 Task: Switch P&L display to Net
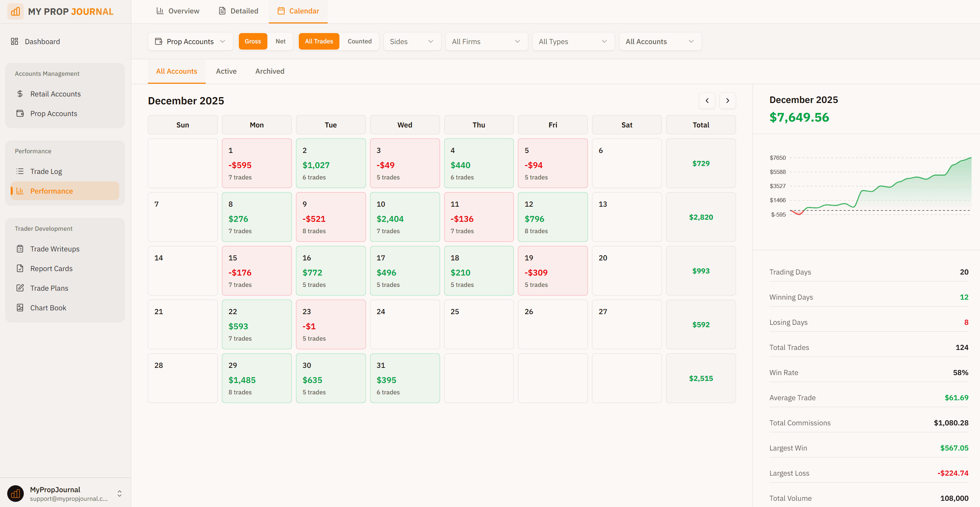pyautogui.click(x=280, y=41)
